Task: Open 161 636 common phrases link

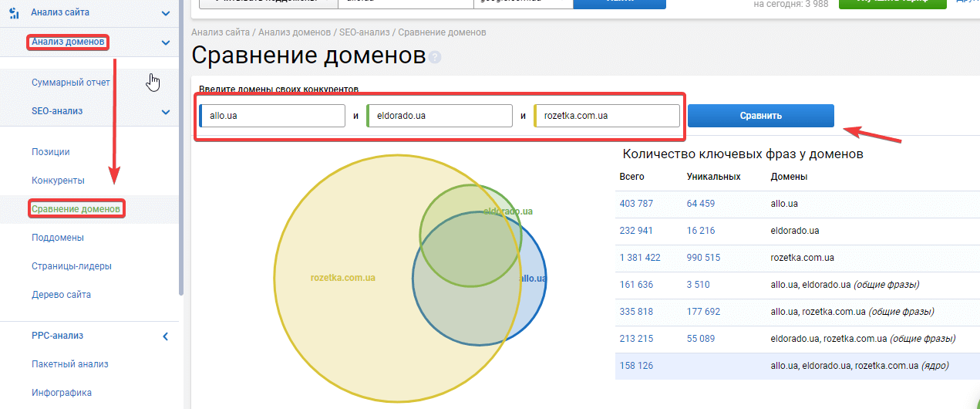Action: [x=636, y=285]
